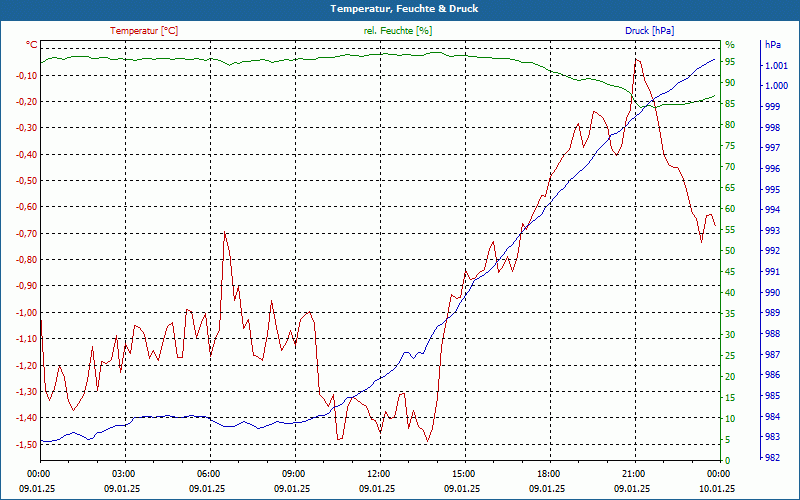Select the blue 'Druck [hPa]' legend label
800x500 pixels.
[649, 31]
